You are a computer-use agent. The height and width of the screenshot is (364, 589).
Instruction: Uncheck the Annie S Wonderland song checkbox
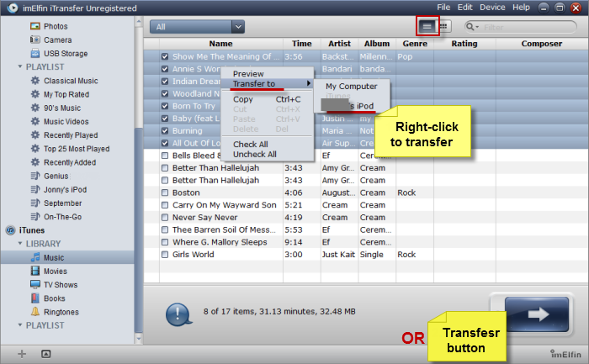pos(165,69)
